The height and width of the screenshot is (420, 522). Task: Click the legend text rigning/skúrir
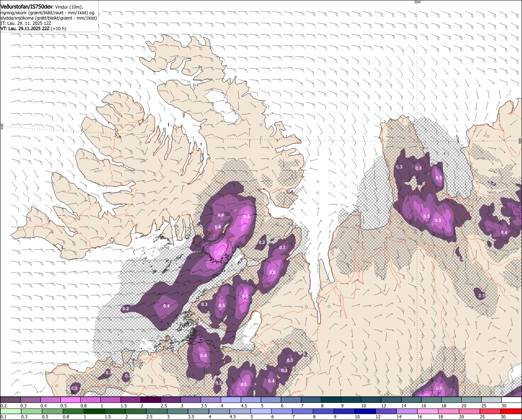click(x=14, y=13)
